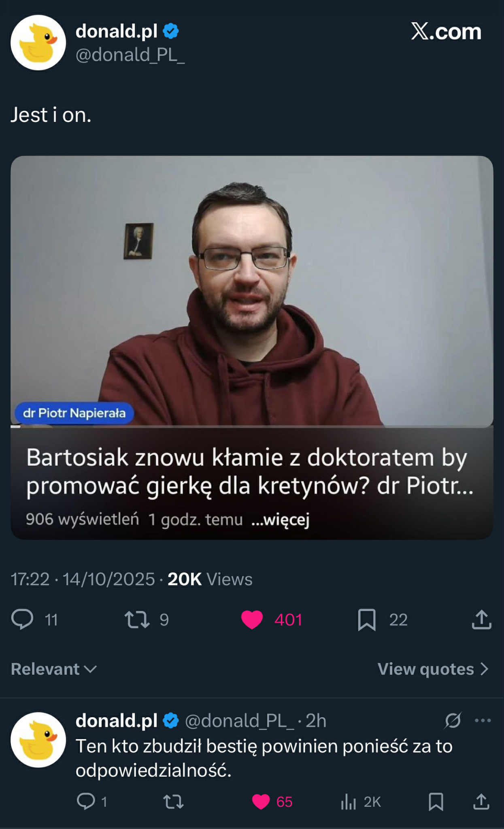504x829 pixels.
Task: Repost the main tweet with 9 reposts
Action: click(x=137, y=620)
